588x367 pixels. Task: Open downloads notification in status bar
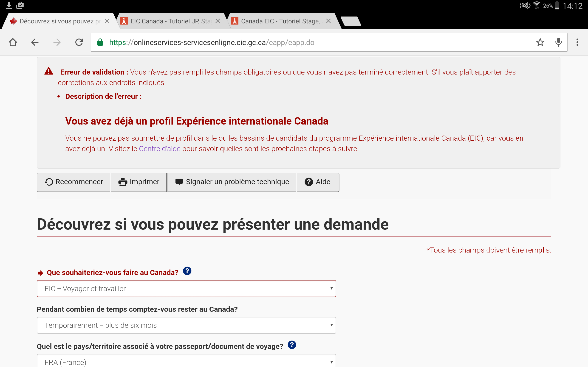[9, 5]
